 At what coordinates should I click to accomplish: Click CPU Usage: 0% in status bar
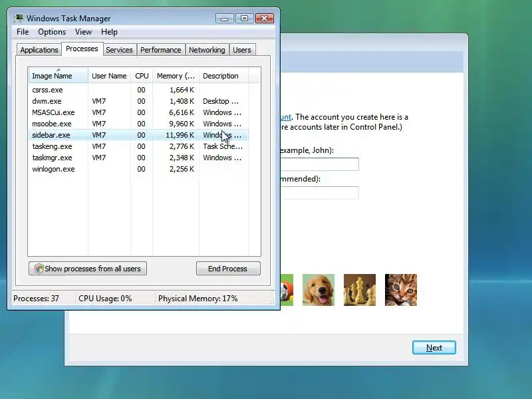click(105, 299)
